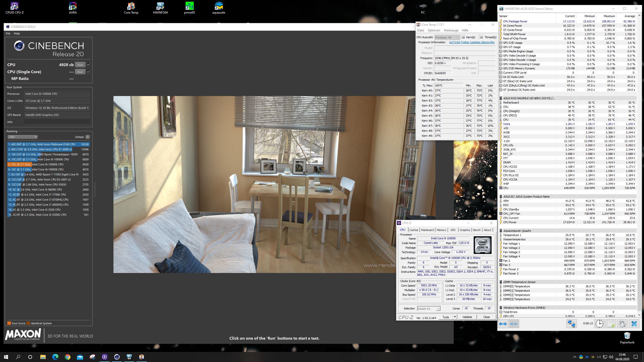Switch to CPU-Z About tab
Viewport: 644px width, 362px height.
pos(487,230)
